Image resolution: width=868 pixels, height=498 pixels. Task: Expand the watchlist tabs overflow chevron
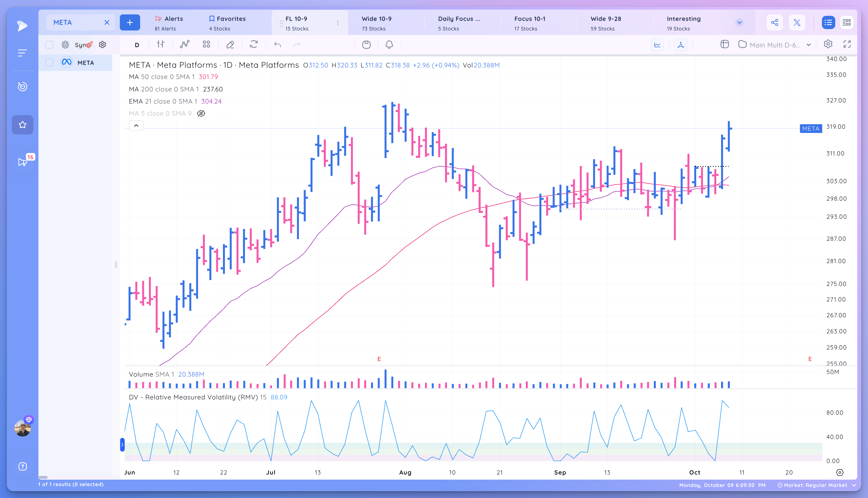pyautogui.click(x=739, y=23)
